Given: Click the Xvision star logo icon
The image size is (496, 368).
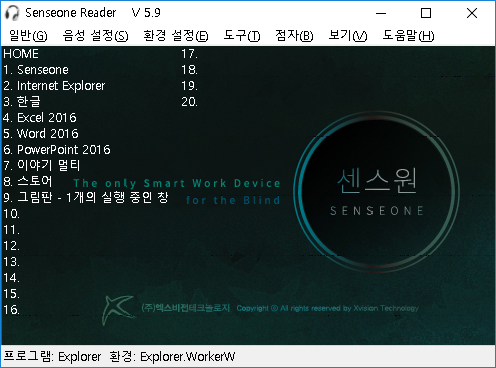Looking at the screenshot, I should (118, 309).
